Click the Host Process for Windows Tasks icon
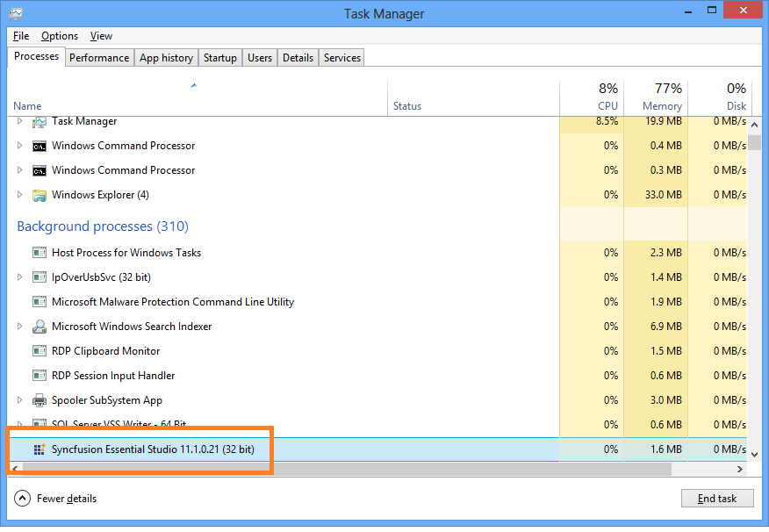 [x=40, y=253]
